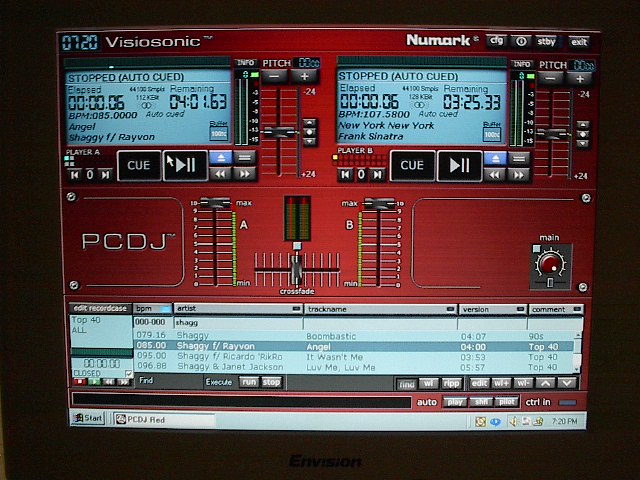Click the bpm column header
The height and width of the screenshot is (480, 640).
(x=152, y=309)
